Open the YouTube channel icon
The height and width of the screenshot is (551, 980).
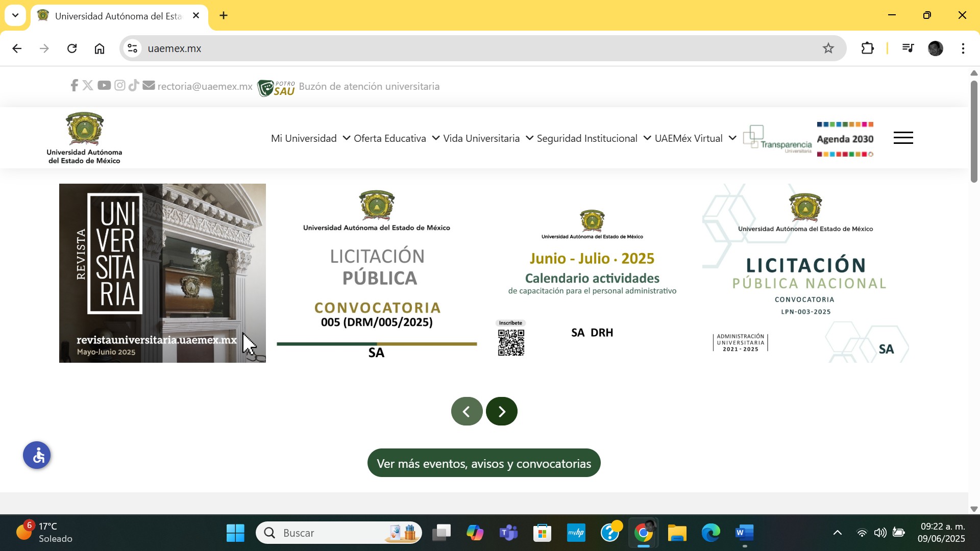104,86
